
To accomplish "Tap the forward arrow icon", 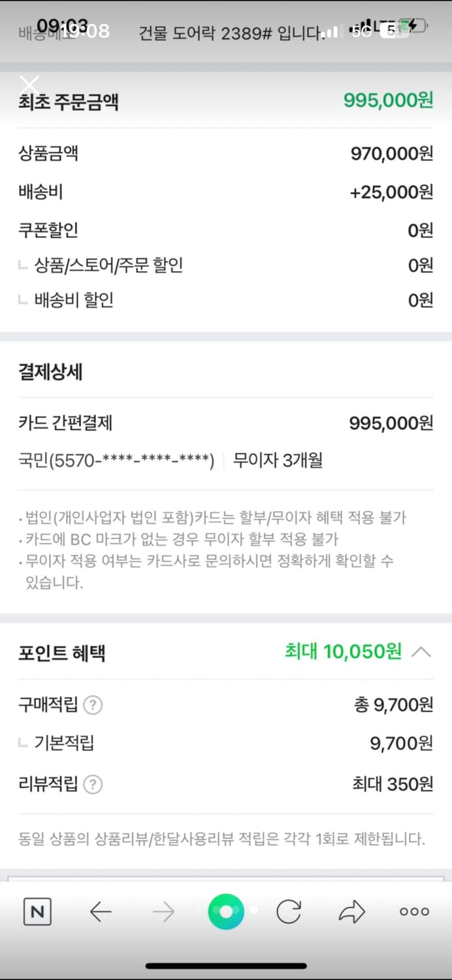I will [163, 911].
